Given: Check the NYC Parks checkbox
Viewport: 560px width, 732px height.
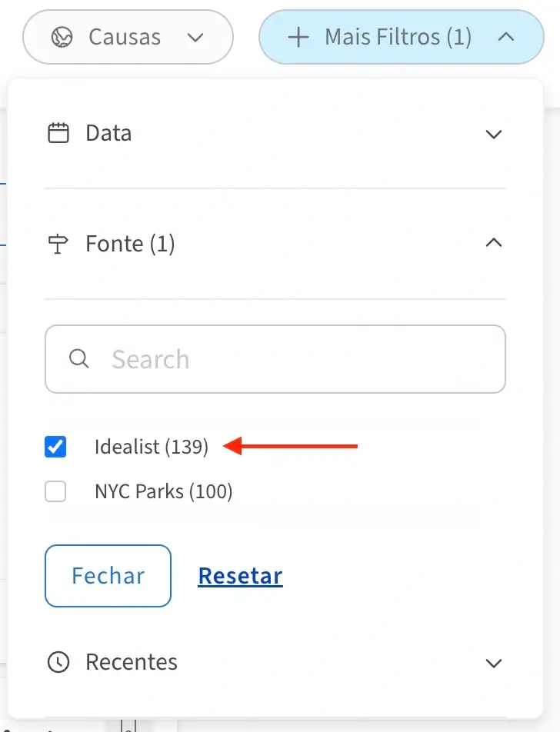Looking at the screenshot, I should [55, 491].
